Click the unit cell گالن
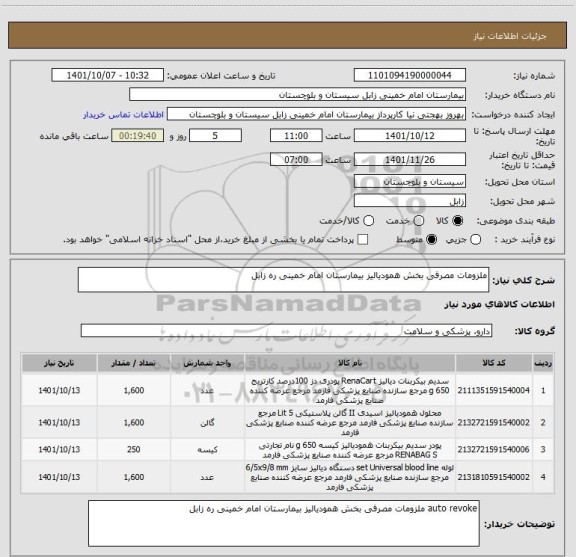576x557 pixels. [207, 423]
